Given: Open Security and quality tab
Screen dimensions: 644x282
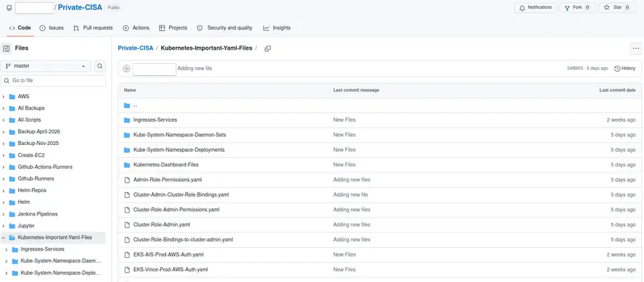Looking at the screenshot, I should click(x=225, y=28).
